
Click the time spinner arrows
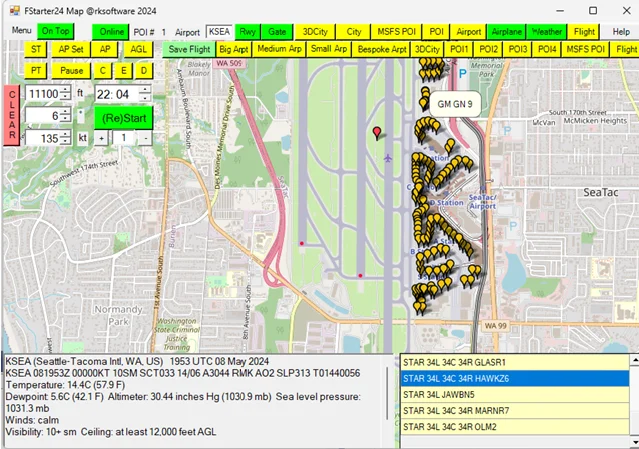pos(145,94)
